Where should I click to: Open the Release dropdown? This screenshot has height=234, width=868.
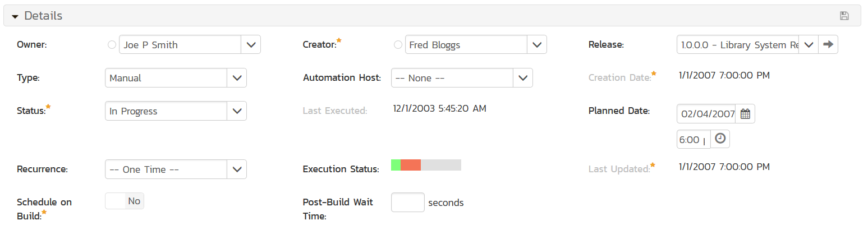tap(809, 45)
